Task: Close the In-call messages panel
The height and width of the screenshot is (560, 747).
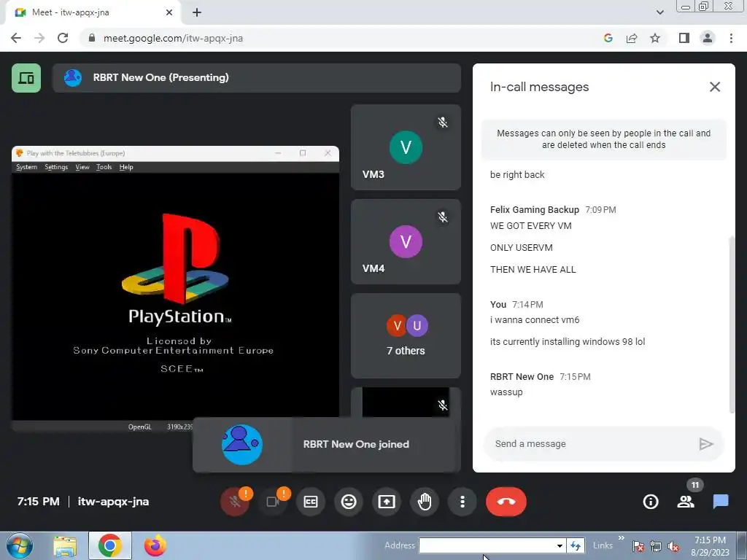Action: coord(715,87)
